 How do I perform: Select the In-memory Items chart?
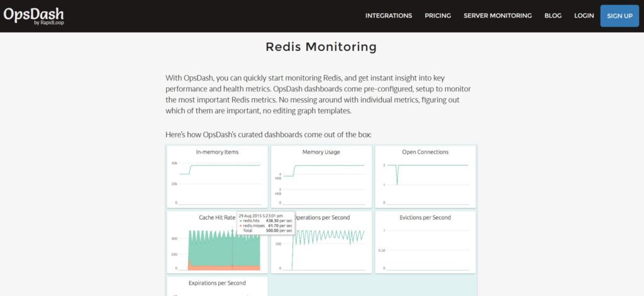[x=217, y=176]
